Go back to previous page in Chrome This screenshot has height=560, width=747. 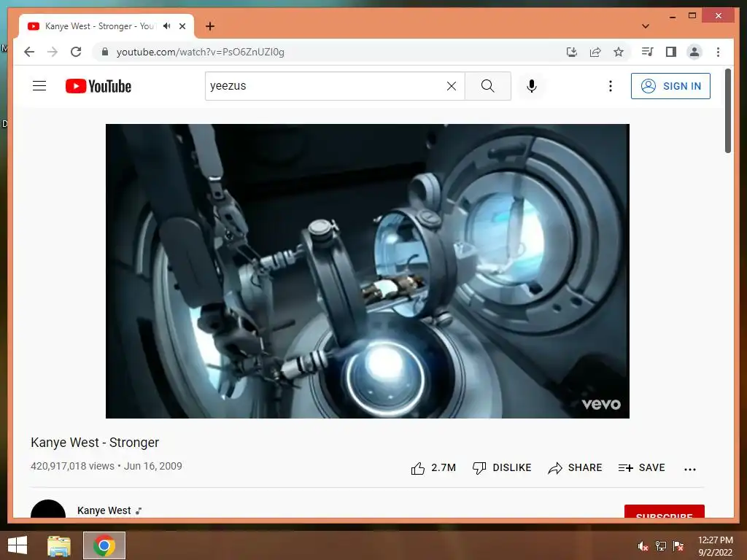click(x=29, y=52)
